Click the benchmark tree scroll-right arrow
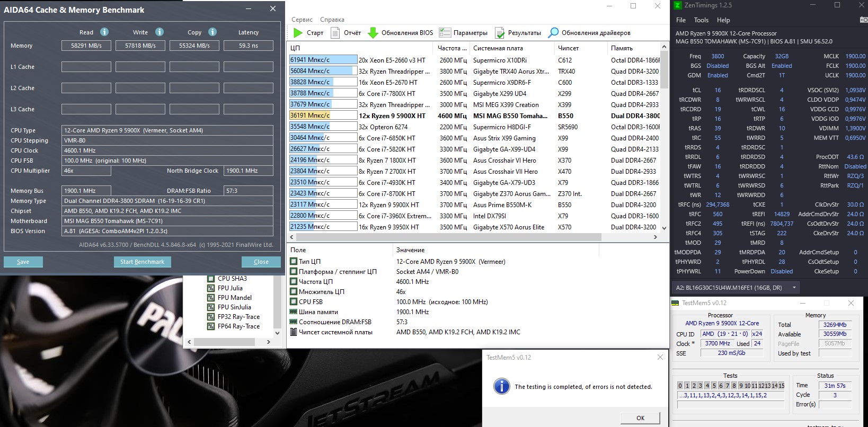 [x=268, y=342]
